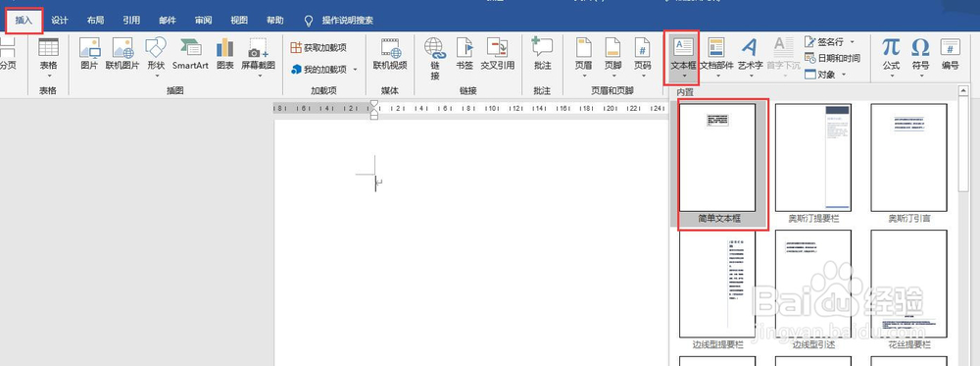Insert a chart with 图表
980x366 pixels.
225,53
